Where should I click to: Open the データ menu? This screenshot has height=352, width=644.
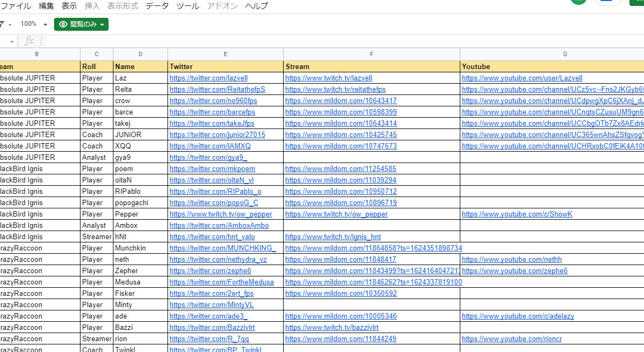(157, 6)
